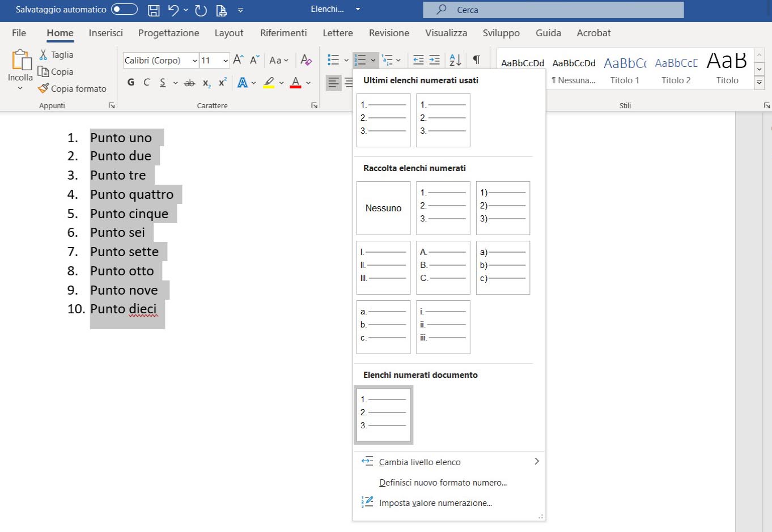The height and width of the screenshot is (532, 772).
Task: Select Roman numeral I. II. III. list format
Action: tap(383, 267)
